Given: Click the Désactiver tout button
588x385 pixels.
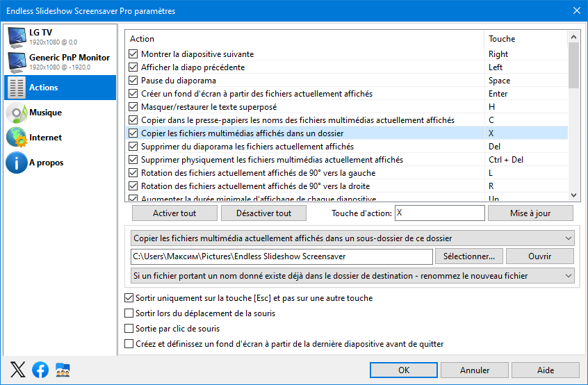Looking at the screenshot, I should click(x=263, y=213).
